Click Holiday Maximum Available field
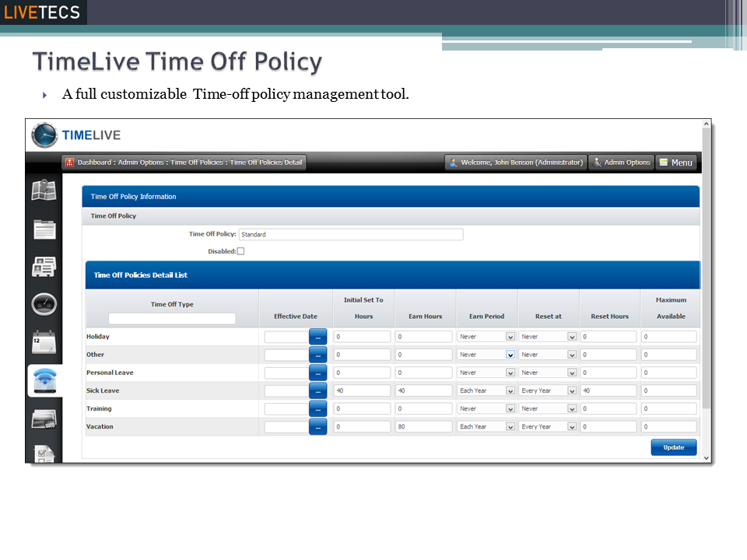 pos(669,337)
